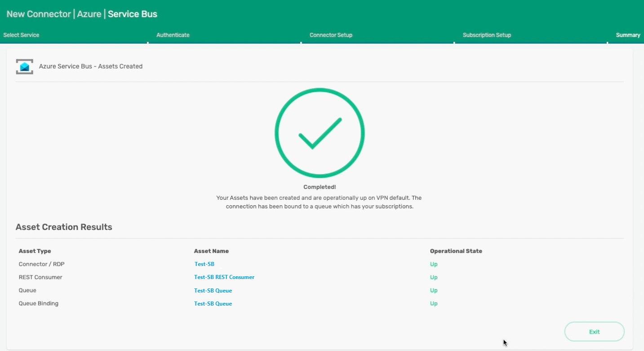Click the Asset Type column header

click(35, 251)
